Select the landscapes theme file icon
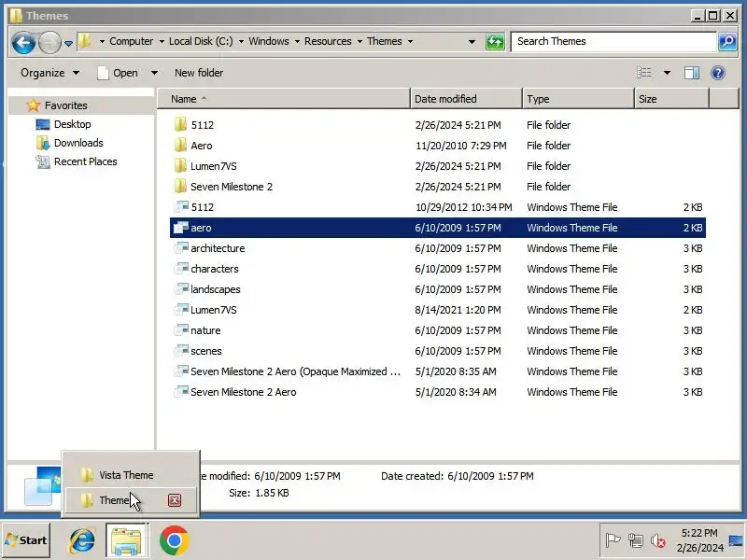 pos(181,289)
